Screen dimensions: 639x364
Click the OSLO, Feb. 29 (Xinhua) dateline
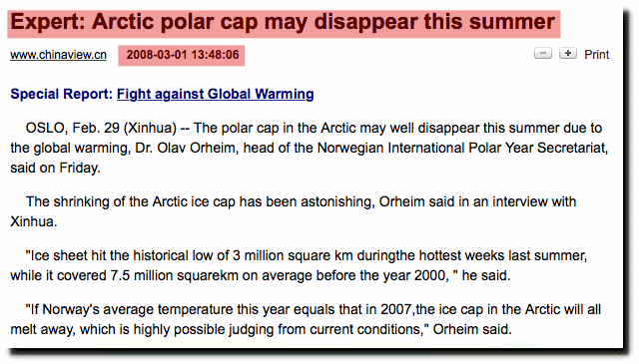pyautogui.click(x=101, y=128)
